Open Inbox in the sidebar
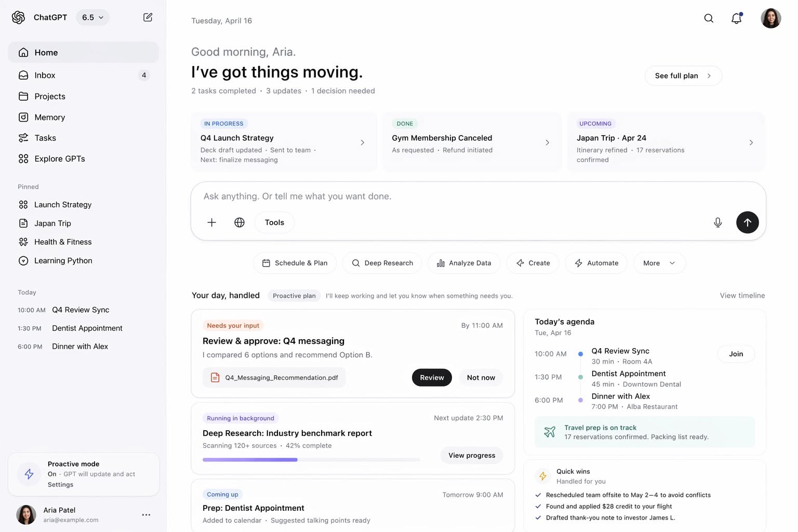Image resolution: width=798 pixels, height=532 pixels. pos(45,75)
